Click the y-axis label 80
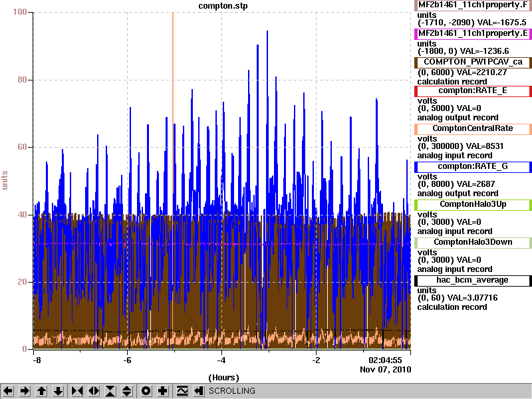 click(22, 80)
